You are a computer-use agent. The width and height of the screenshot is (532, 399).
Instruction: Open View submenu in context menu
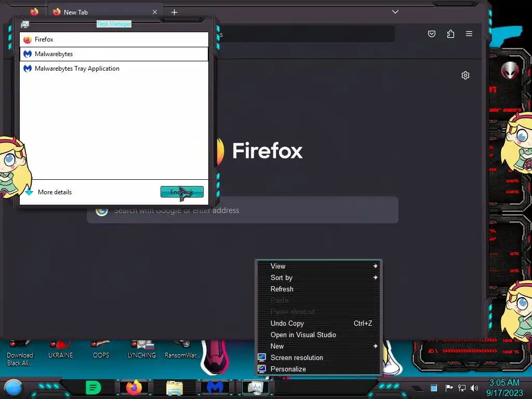319,267
